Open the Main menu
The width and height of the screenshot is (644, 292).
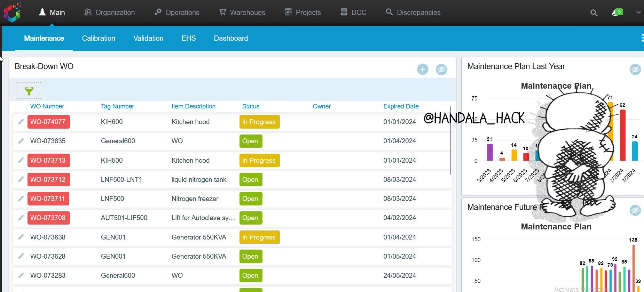click(x=52, y=13)
